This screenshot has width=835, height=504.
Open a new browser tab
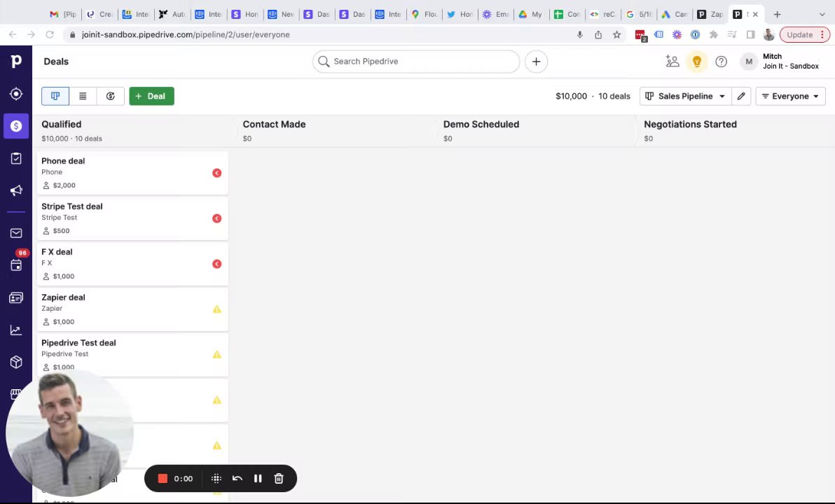(x=777, y=15)
